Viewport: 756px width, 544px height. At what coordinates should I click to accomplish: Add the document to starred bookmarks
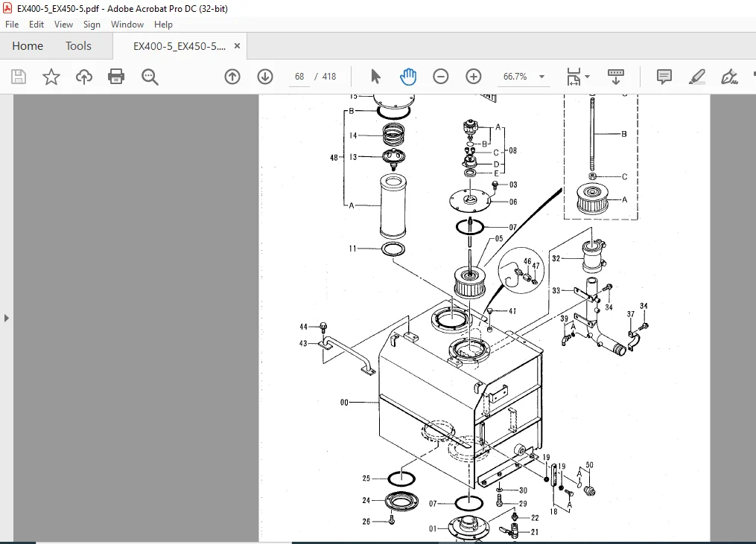coord(51,77)
